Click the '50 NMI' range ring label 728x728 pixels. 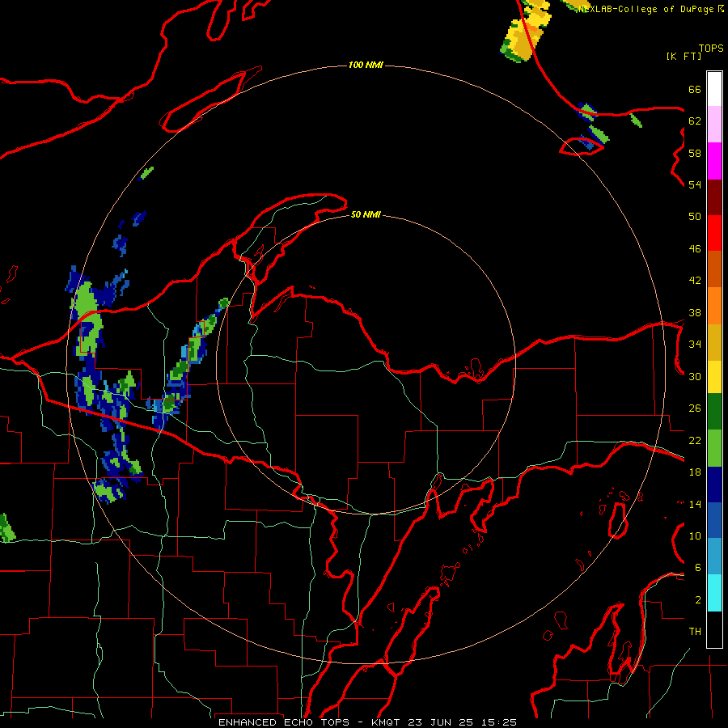pos(366,214)
